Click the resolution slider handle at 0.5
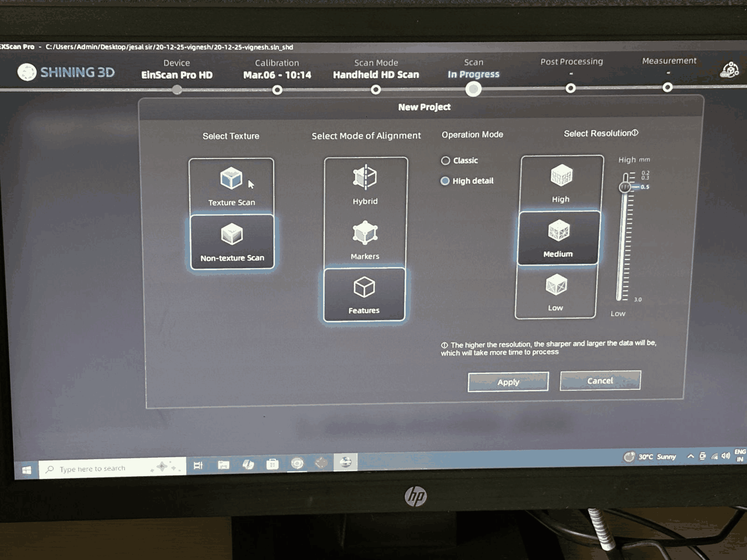747x560 pixels. tap(625, 187)
